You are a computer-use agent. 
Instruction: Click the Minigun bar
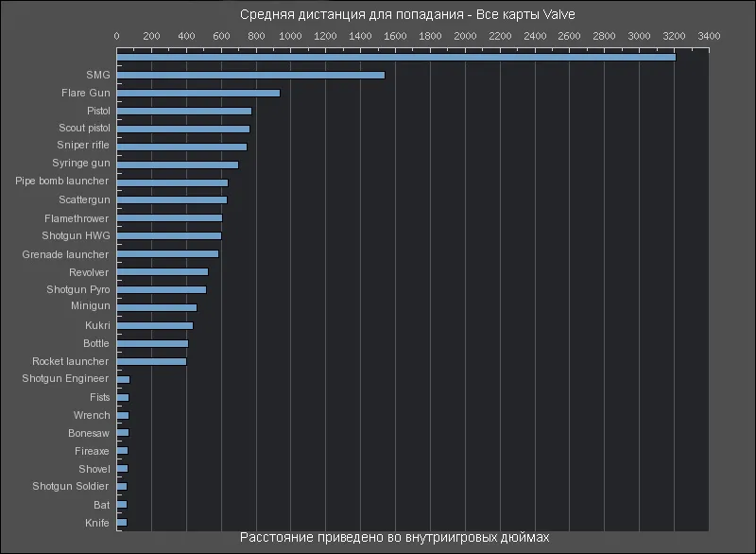[157, 307]
